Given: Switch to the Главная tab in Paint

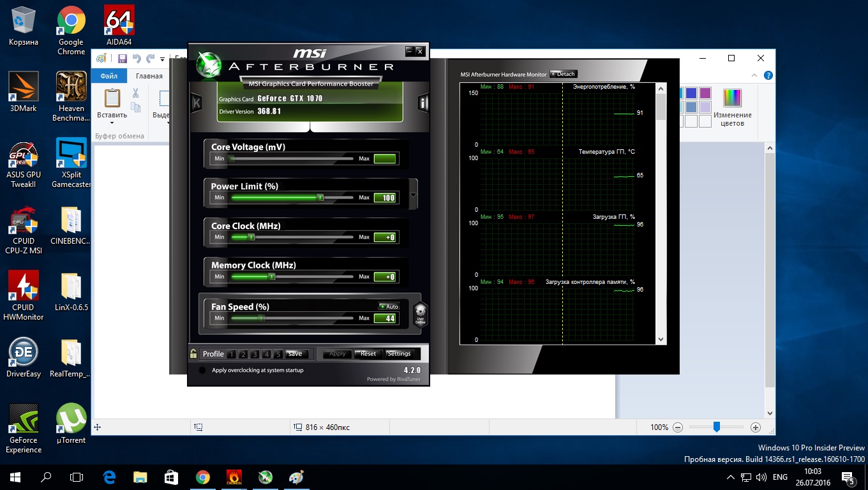Looking at the screenshot, I should [x=149, y=76].
